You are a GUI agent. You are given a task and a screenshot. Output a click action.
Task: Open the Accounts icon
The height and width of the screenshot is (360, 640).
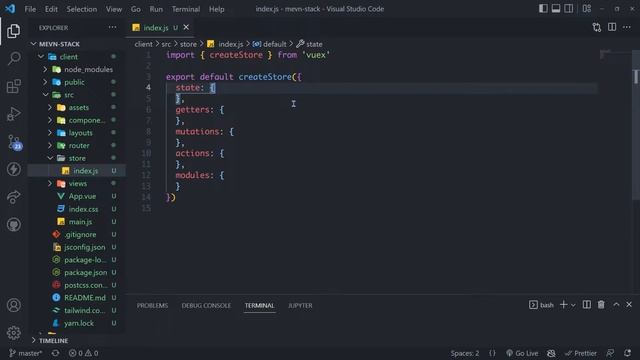13,305
